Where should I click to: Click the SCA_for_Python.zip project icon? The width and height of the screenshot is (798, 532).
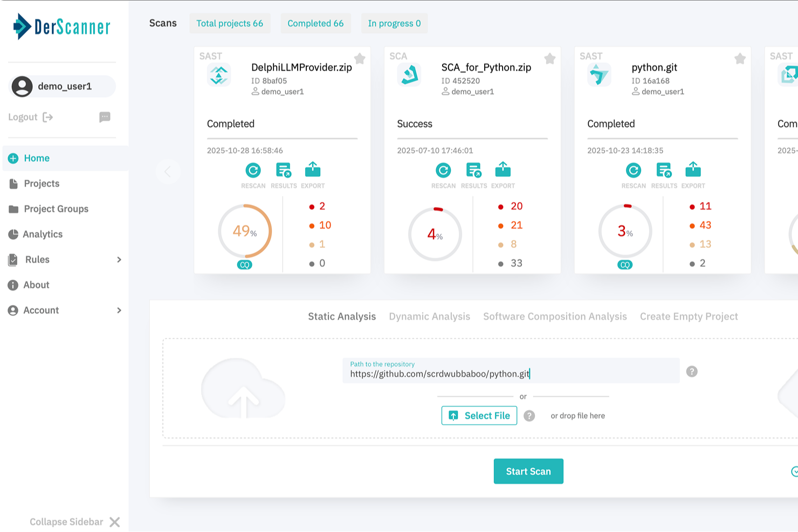[x=409, y=75]
